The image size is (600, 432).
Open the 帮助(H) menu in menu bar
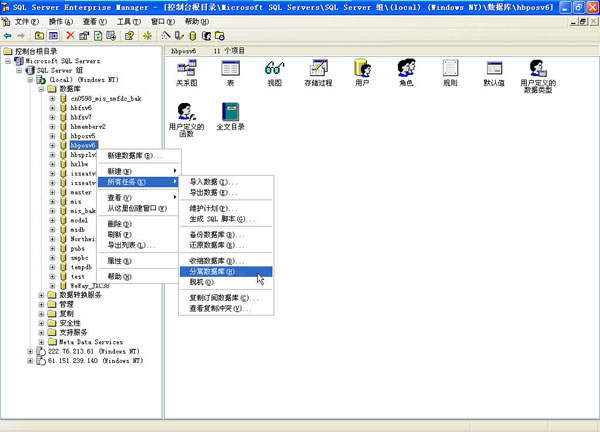[197, 22]
